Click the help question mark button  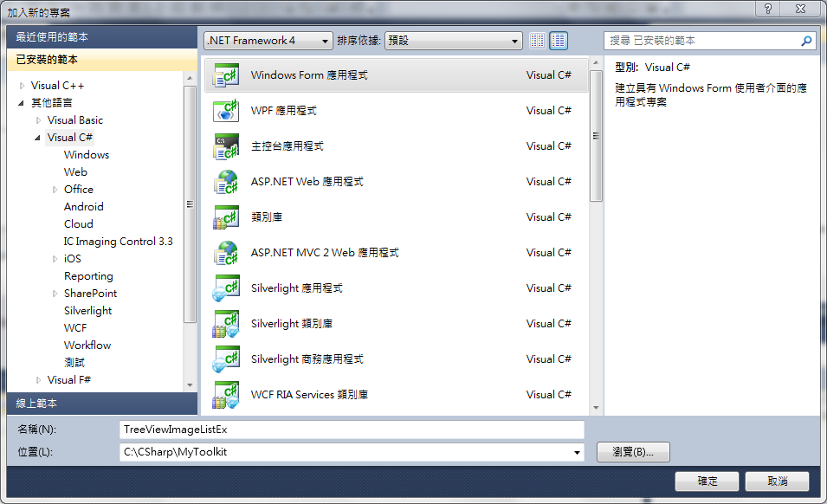(768, 9)
